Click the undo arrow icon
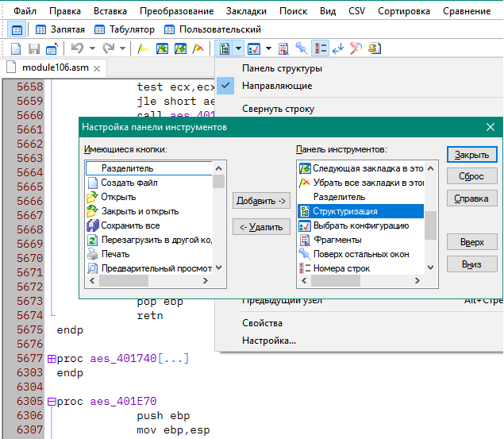This screenshot has width=504, height=439. coord(78,48)
